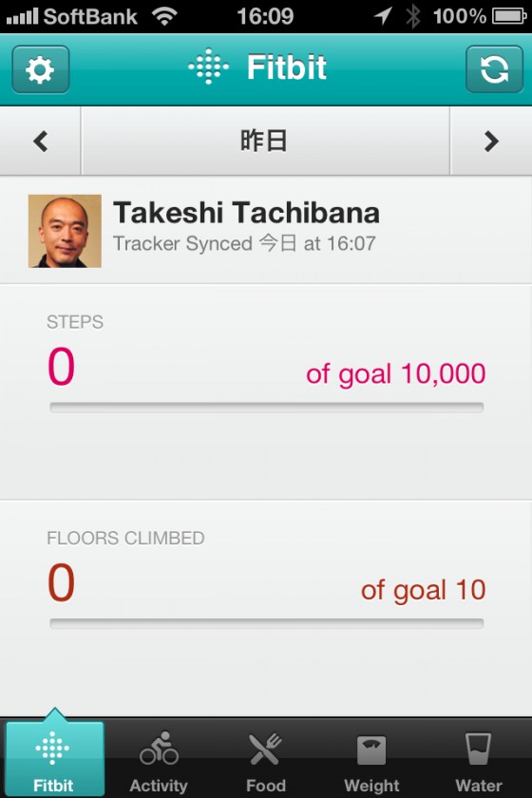
Task: Select the Fitbit dashboard tab
Action: [54, 758]
